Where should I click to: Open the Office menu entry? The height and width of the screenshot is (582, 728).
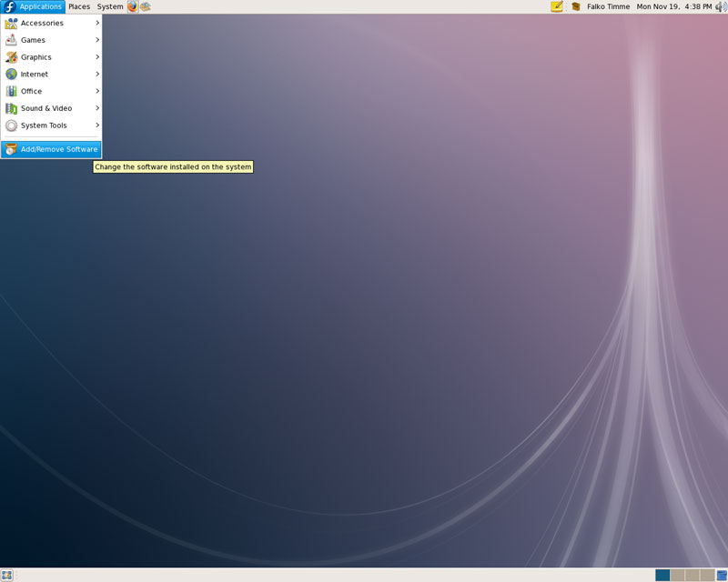(51, 92)
